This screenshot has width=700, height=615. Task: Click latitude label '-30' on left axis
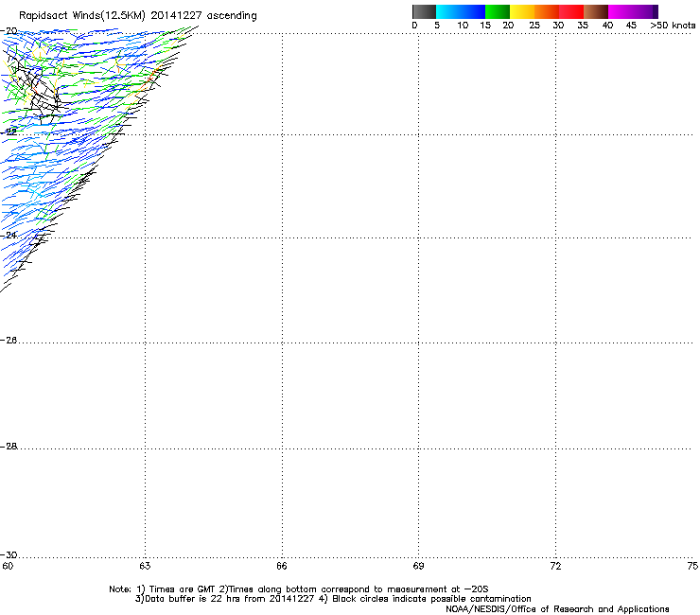point(9,554)
